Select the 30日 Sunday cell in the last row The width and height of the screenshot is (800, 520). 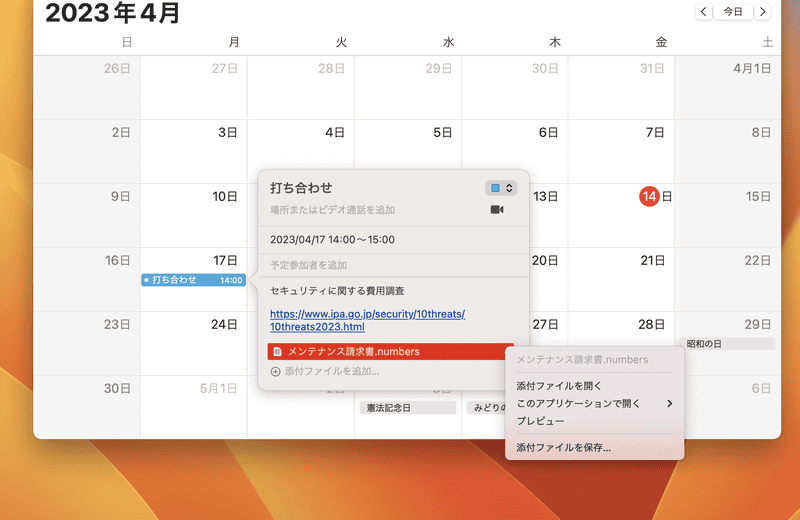(x=87, y=407)
